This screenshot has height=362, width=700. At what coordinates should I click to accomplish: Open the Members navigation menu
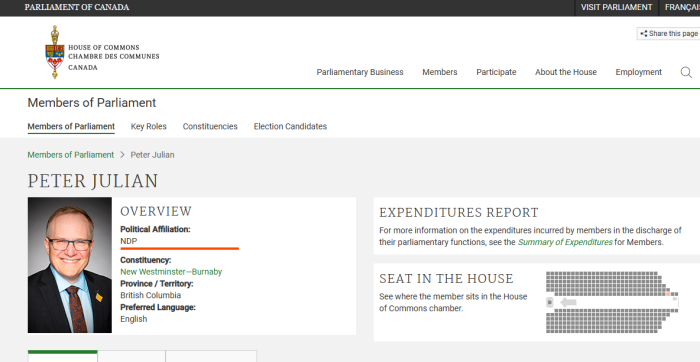point(440,72)
